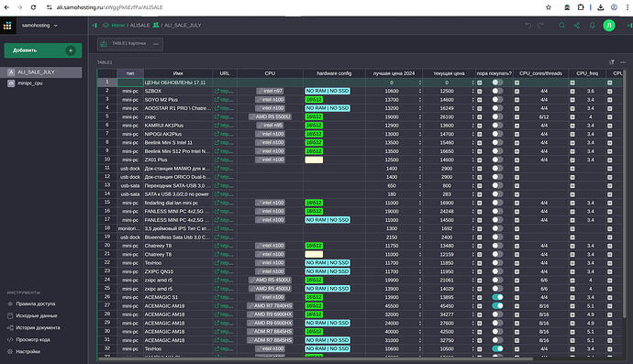Select the empty 'тип' cell in row 1
633x364 pixels.
(x=130, y=83)
